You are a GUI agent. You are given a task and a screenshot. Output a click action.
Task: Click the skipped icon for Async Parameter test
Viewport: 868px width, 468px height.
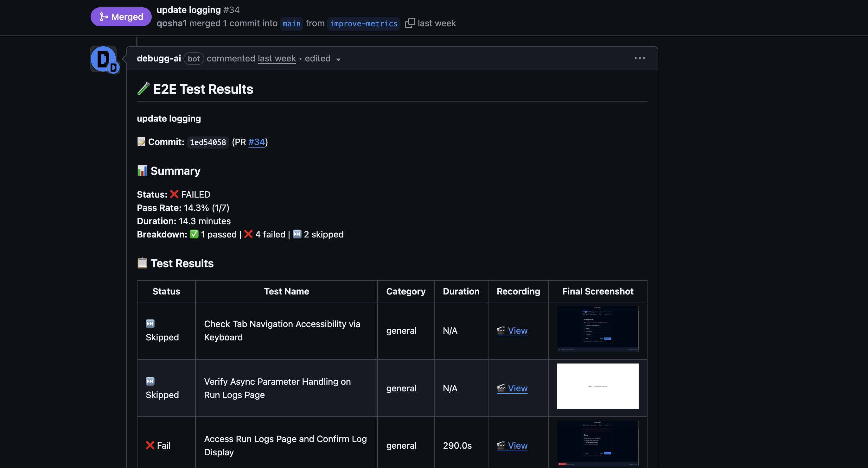click(x=150, y=381)
